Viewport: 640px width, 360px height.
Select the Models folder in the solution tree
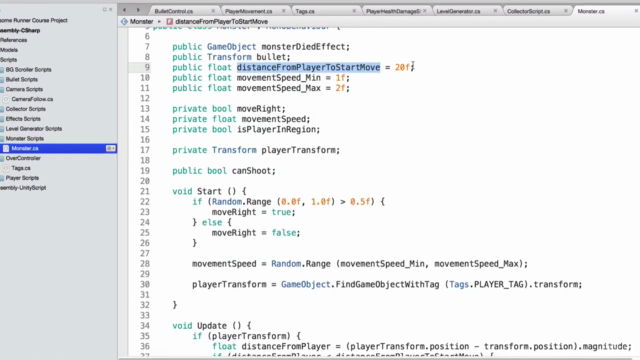click(9, 50)
